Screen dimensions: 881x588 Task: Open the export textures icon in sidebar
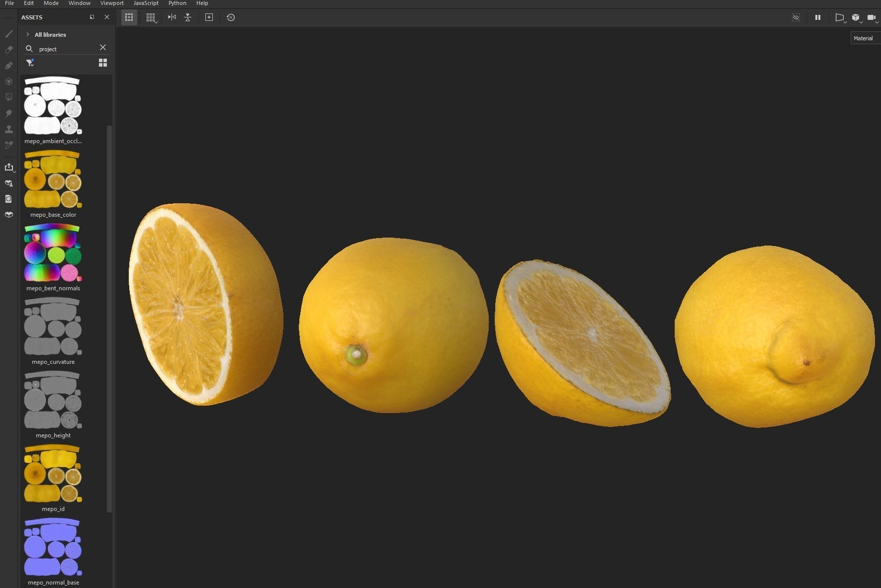(9, 168)
